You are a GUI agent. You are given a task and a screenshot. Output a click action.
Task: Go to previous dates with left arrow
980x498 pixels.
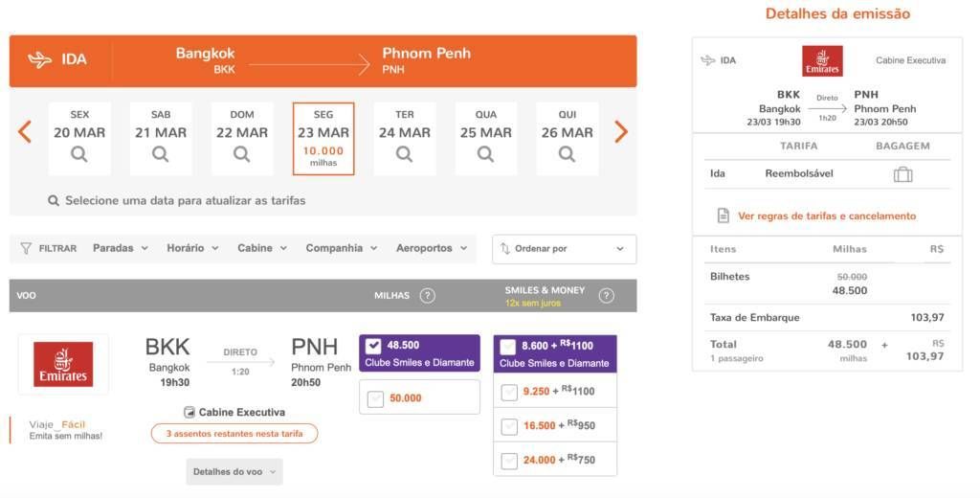click(24, 132)
